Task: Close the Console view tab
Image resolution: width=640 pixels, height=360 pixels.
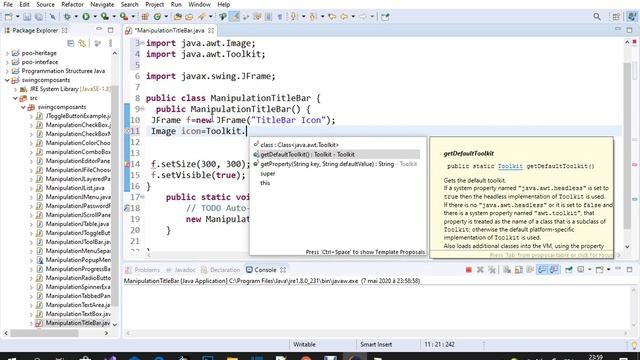Action: 283,270
